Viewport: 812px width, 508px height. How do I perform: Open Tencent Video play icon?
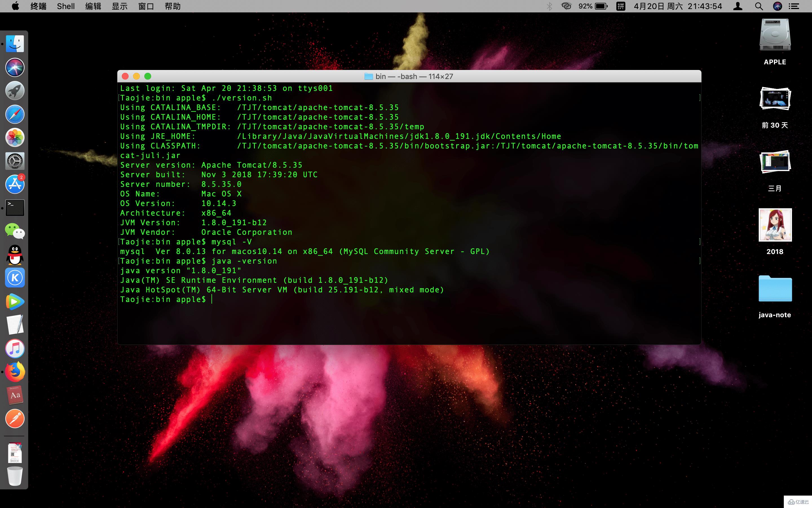pos(15,301)
